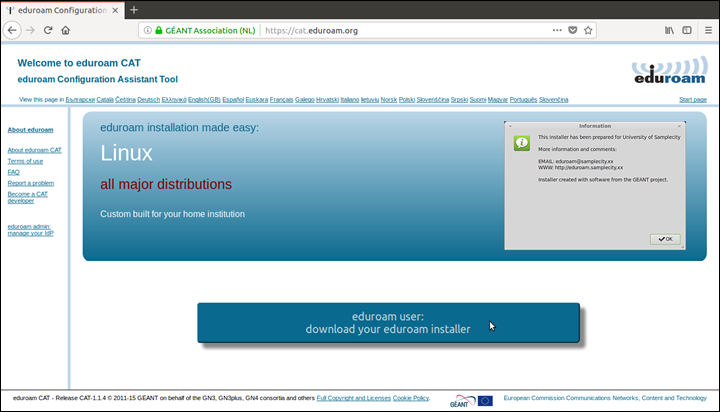
Task: Click the 'Linux' banner text
Action: coord(126,153)
